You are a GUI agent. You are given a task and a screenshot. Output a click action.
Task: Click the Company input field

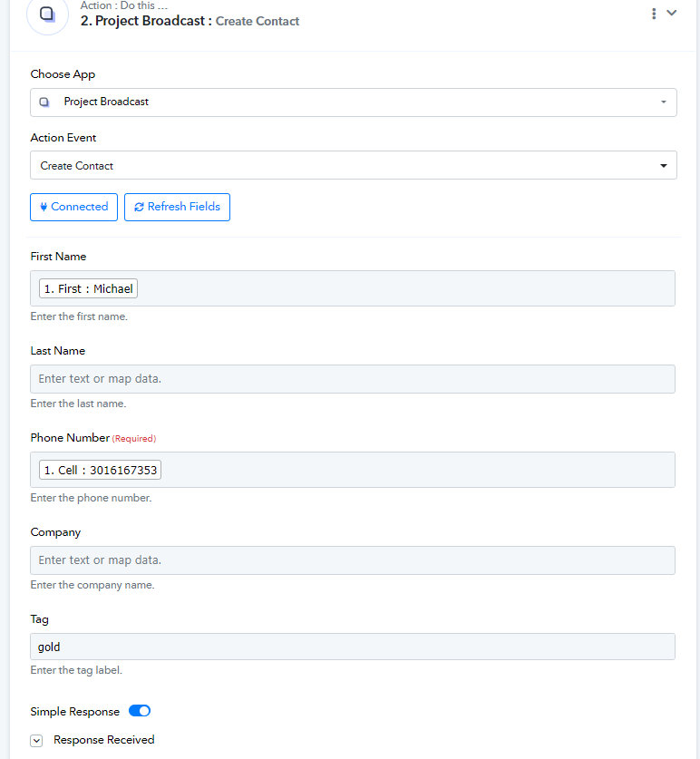[x=353, y=560]
